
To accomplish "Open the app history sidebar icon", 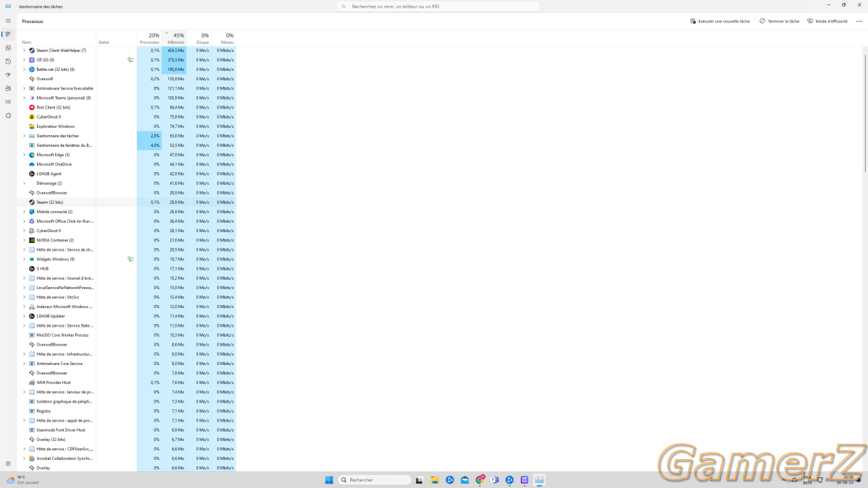I will 8,61.
